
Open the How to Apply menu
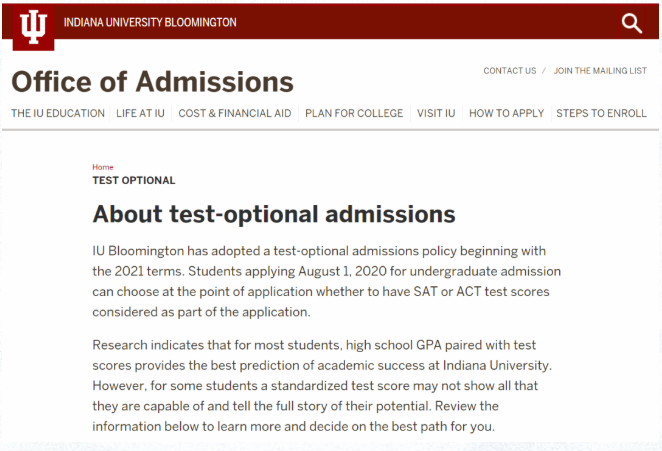(506, 113)
